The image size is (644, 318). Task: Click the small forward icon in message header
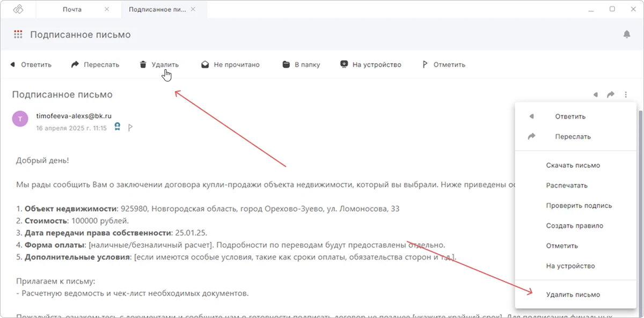[x=611, y=94]
